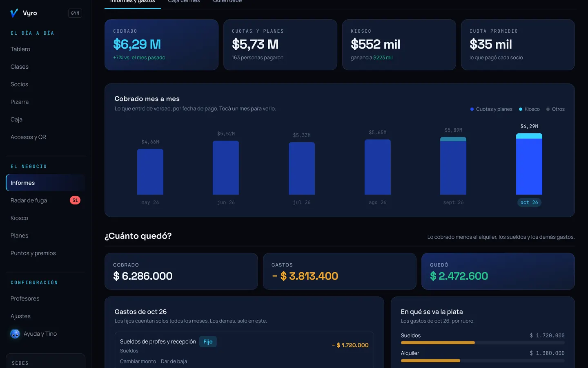Click the Cobrado $6,29 M summary card
The height and width of the screenshot is (368, 588).
click(161, 45)
